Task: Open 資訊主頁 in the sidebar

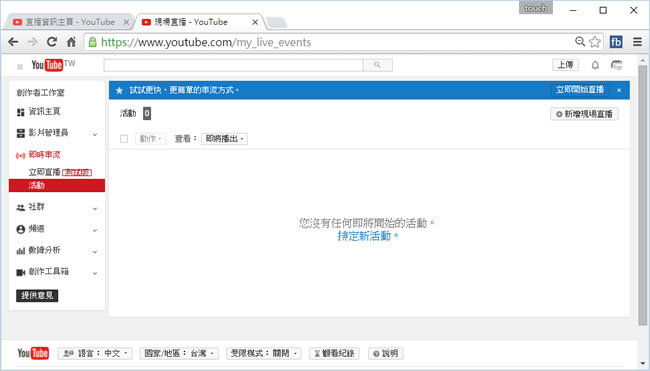Action: tap(44, 112)
